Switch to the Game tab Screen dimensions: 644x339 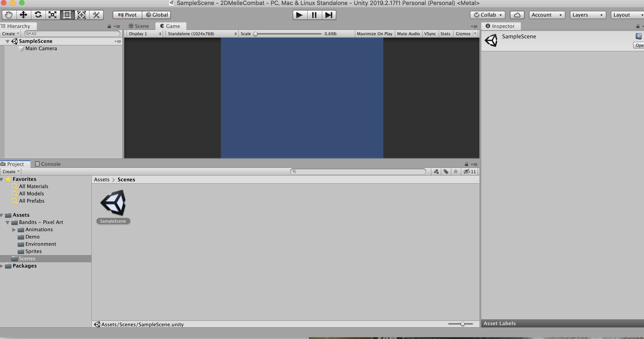(x=170, y=26)
